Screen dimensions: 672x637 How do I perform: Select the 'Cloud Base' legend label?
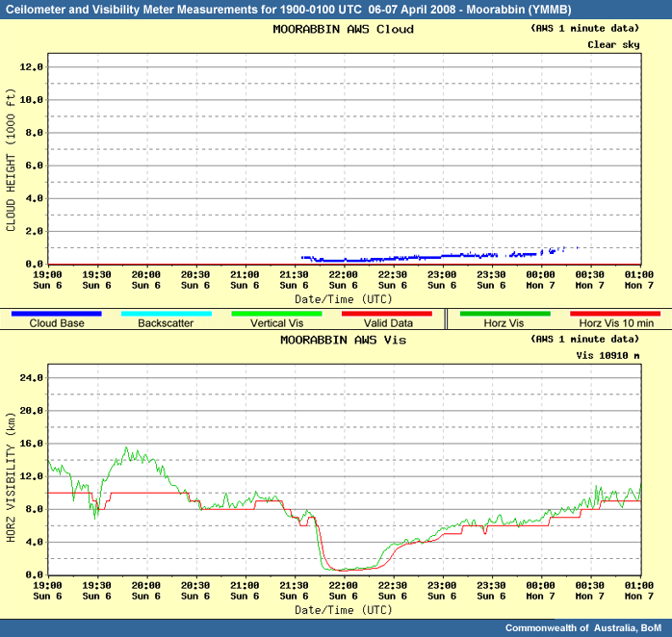[57, 323]
